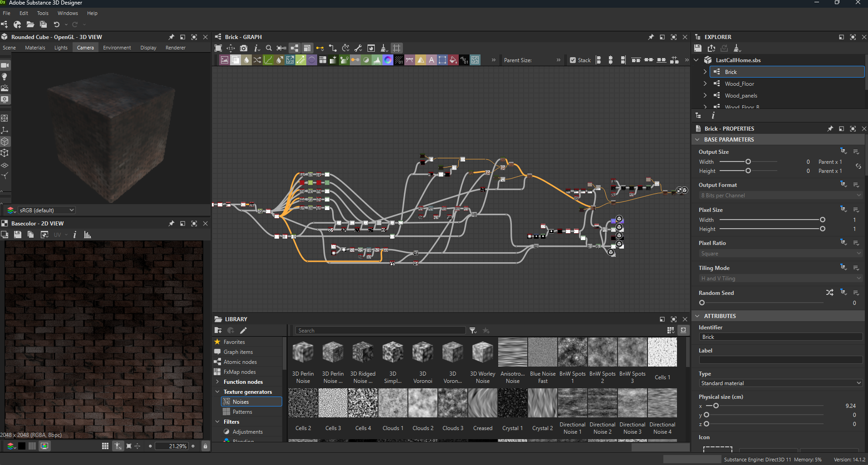Copy the 2D view image to clipboard
Image resolution: width=868 pixels, height=465 pixels.
click(x=31, y=235)
